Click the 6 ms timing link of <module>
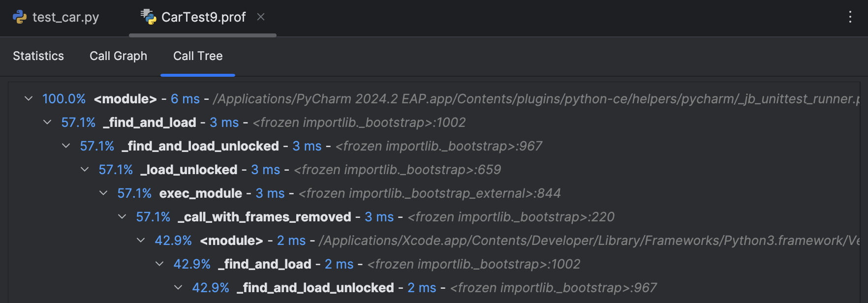This screenshot has width=868, height=303. (x=185, y=98)
